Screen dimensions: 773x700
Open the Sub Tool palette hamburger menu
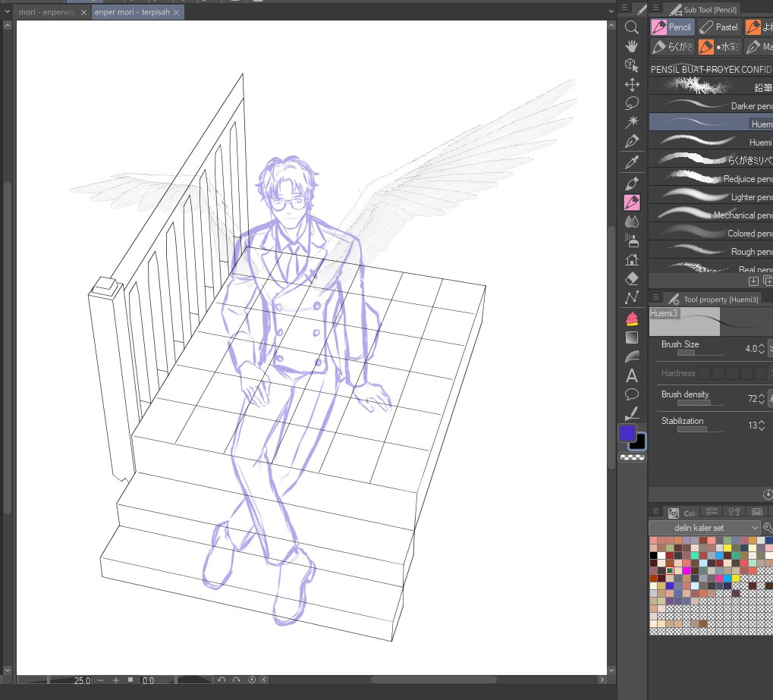pos(655,8)
